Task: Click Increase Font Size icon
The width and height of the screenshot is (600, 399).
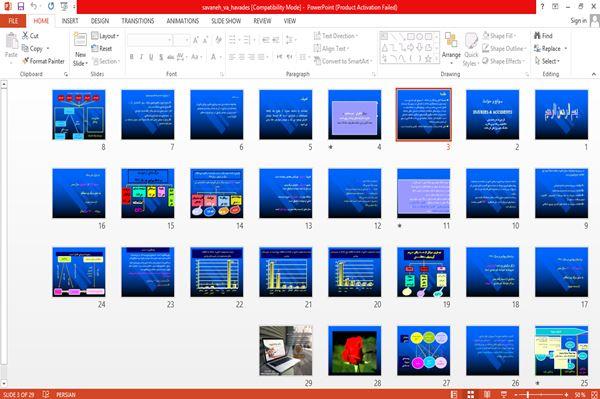Action: pyautogui.click(x=196, y=40)
